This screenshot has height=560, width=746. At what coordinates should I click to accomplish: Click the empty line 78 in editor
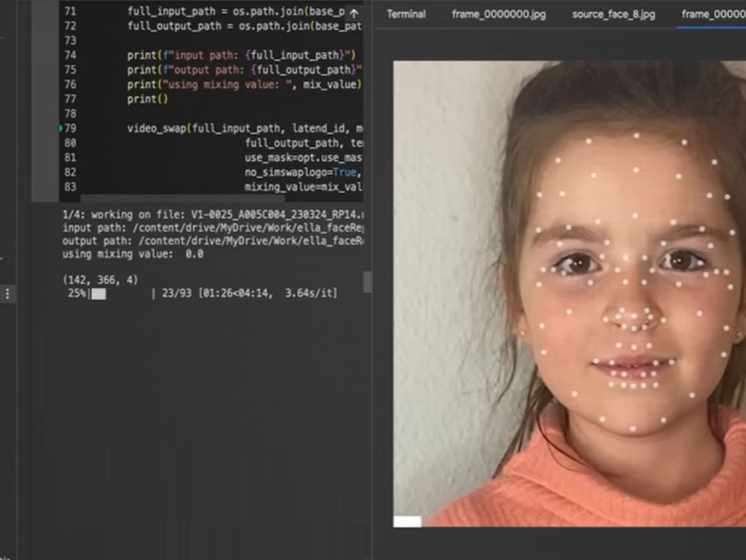click(224, 114)
